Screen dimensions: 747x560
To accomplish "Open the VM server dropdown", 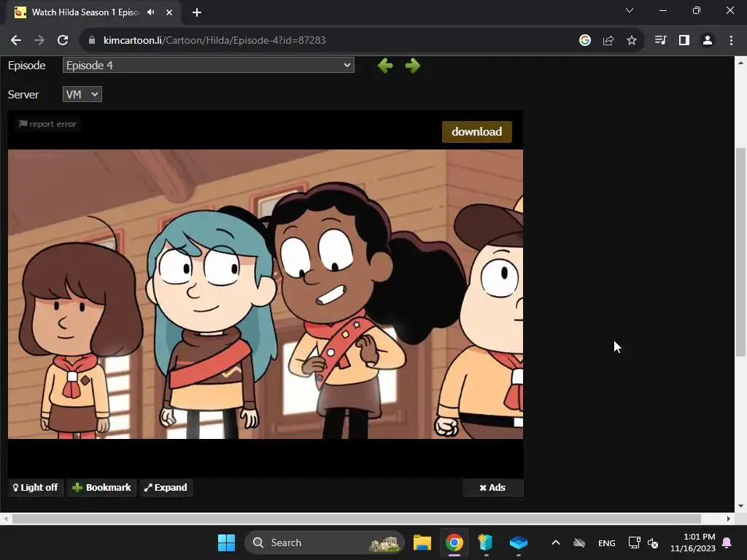I will 82,94.
